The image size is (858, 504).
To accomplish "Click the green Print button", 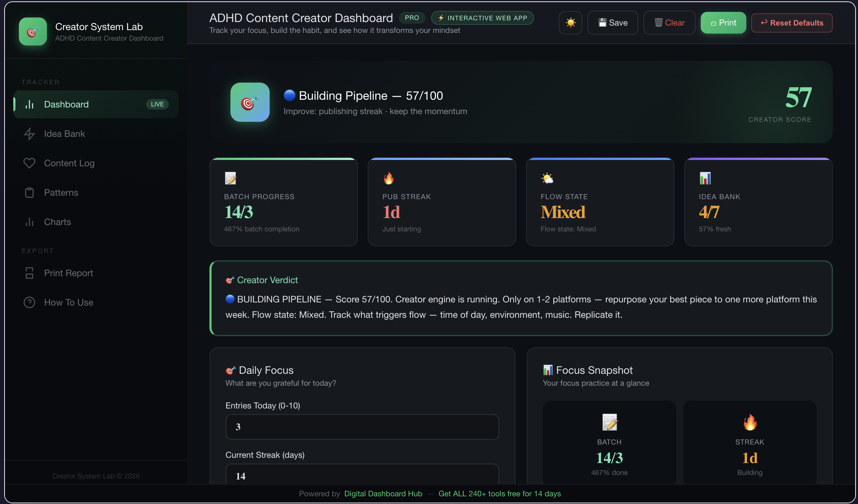I will (x=723, y=23).
